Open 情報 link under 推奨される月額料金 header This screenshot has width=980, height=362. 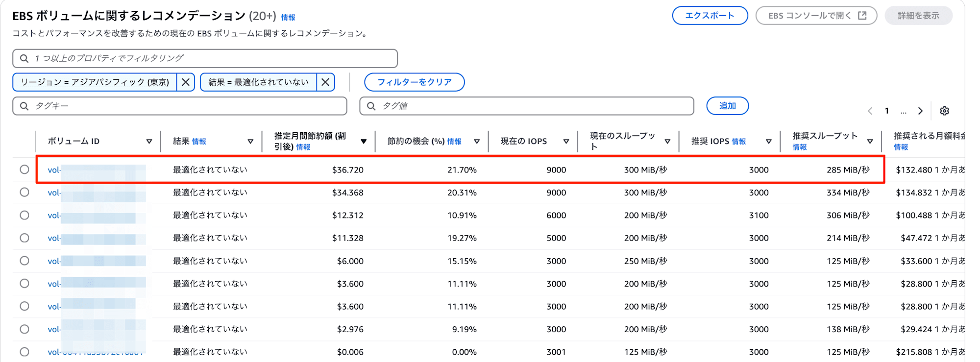coord(901,147)
